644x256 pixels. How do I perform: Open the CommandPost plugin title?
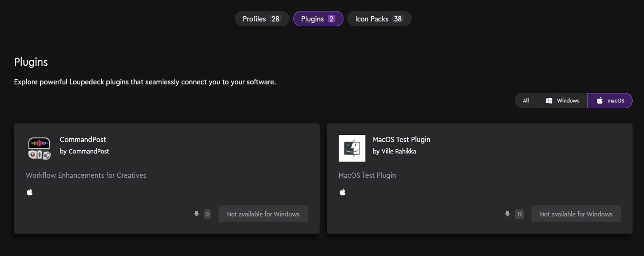point(83,140)
